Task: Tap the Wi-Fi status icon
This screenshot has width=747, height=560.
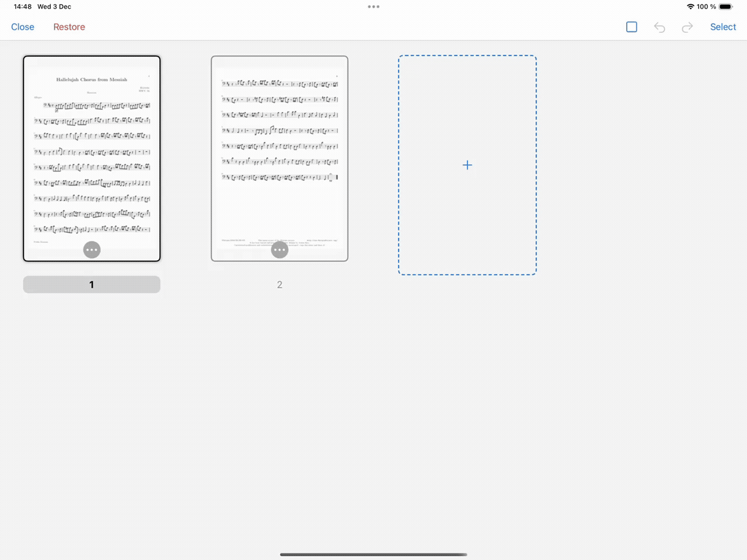Action: click(x=690, y=7)
